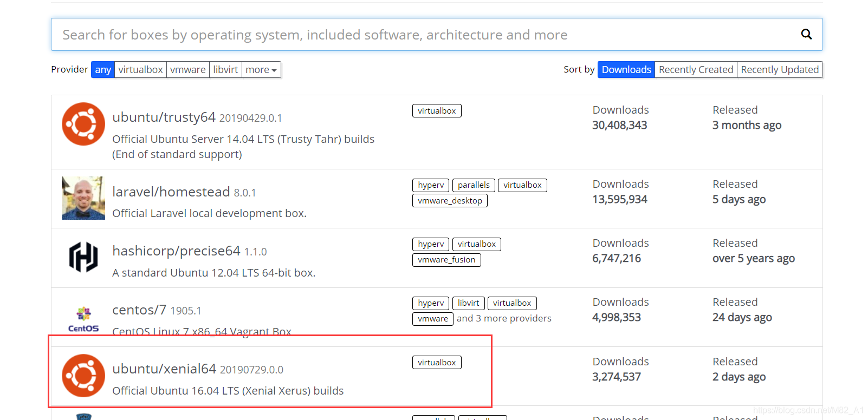Click virtualbox tag on hashicorp/precise64

coord(477,244)
